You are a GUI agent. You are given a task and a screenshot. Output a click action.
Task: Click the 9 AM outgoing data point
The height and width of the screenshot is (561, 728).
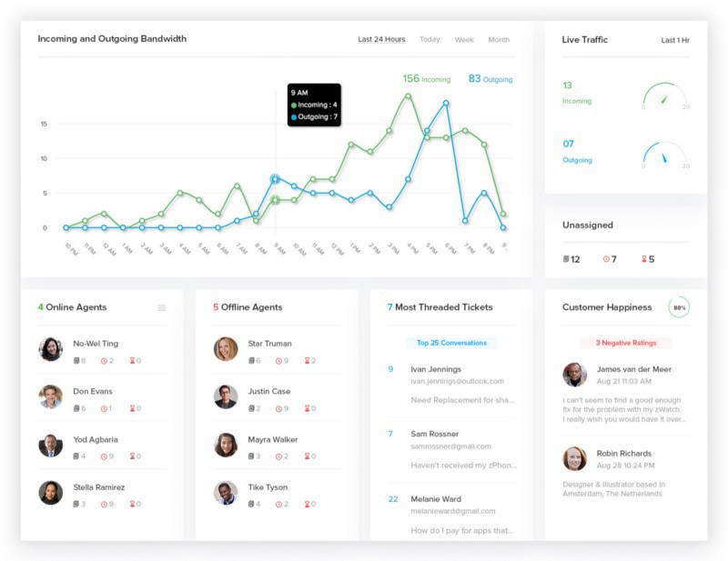pyautogui.click(x=275, y=179)
